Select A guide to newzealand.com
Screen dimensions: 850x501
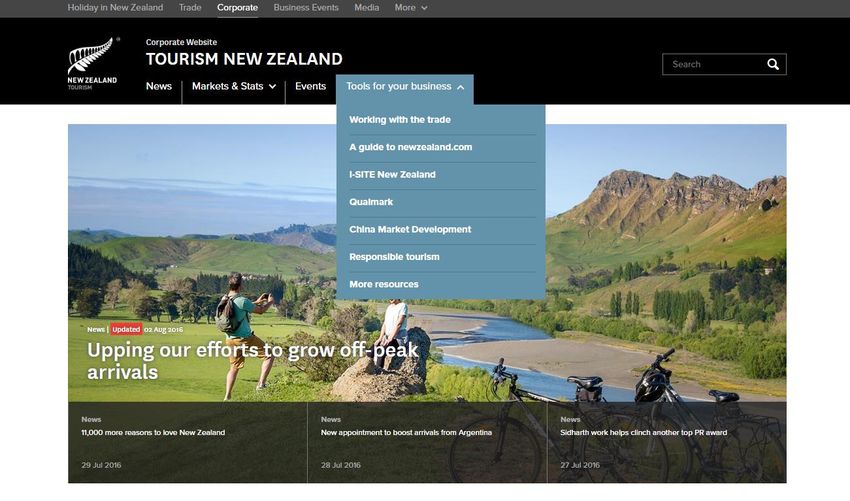point(410,147)
